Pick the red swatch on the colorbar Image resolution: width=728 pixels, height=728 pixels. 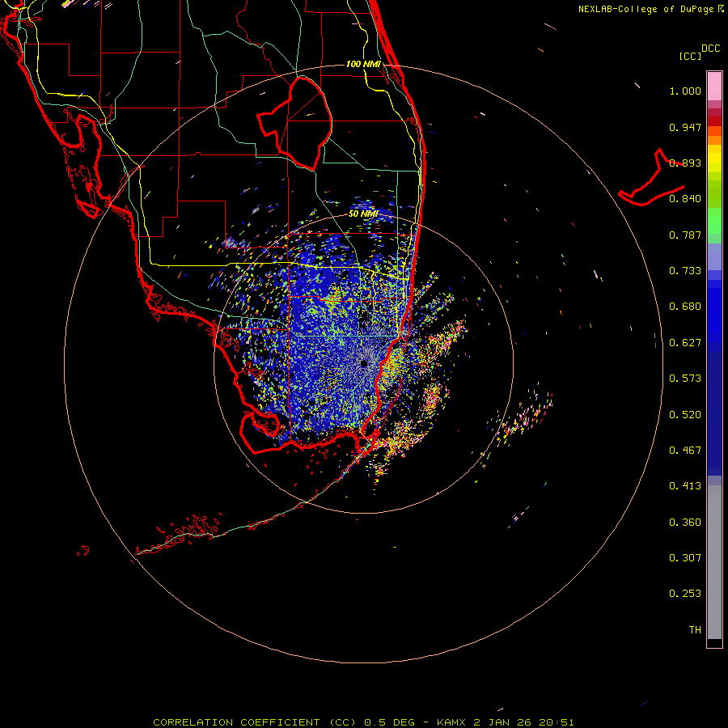714,121
